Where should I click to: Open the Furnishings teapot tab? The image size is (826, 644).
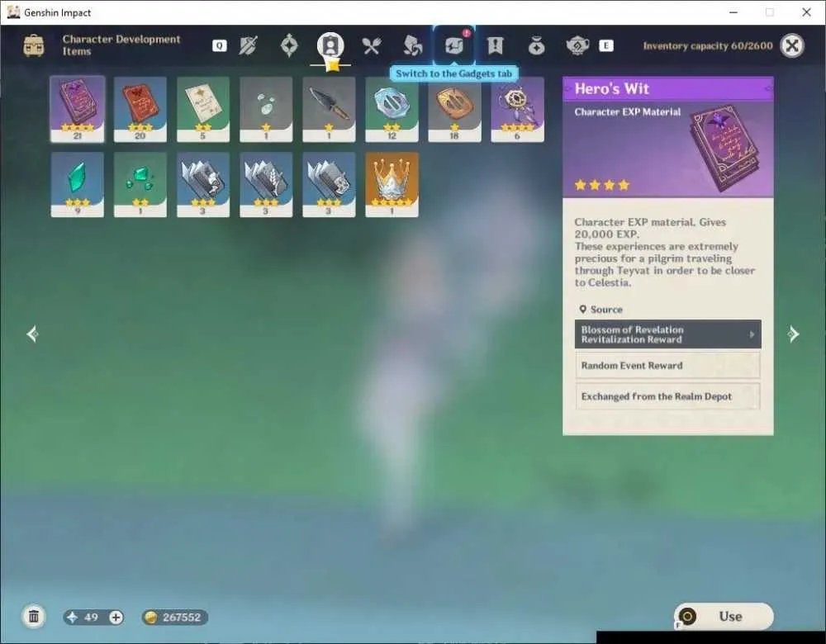577,46
